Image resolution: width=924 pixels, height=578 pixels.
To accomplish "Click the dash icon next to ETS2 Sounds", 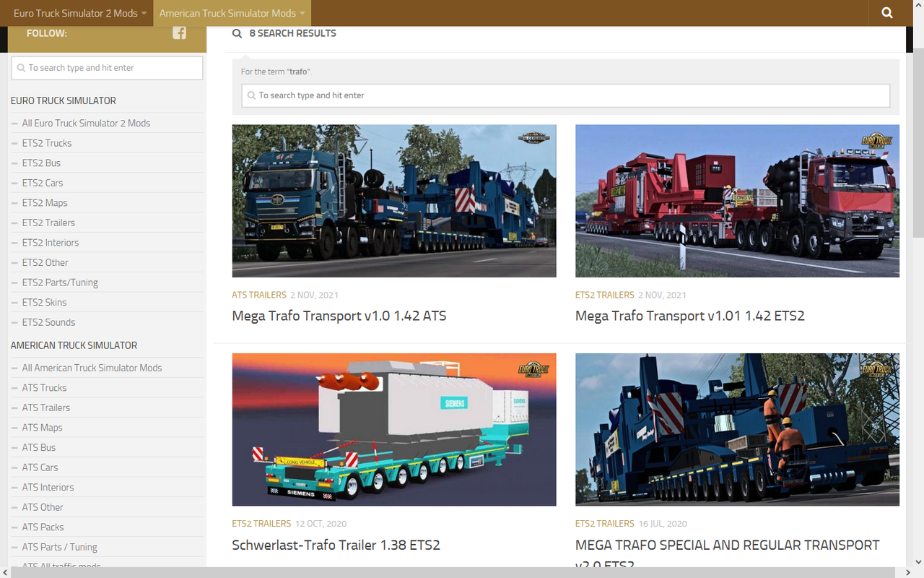I will [x=15, y=322].
